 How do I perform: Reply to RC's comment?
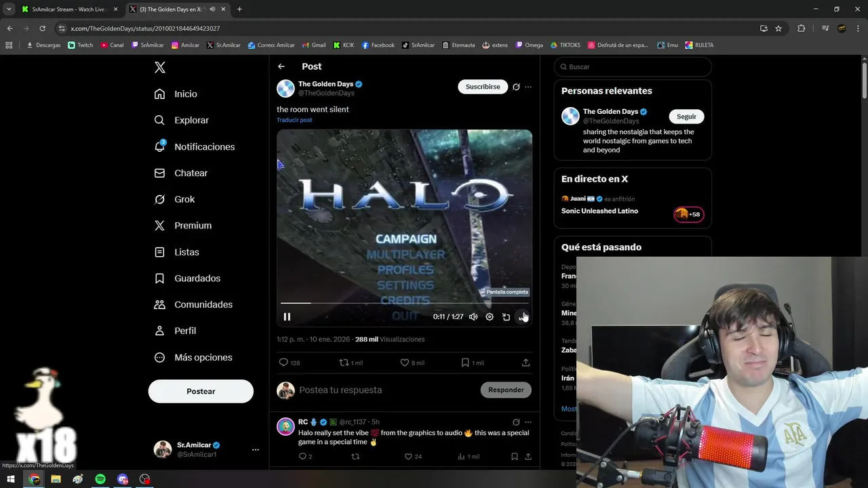(305, 457)
